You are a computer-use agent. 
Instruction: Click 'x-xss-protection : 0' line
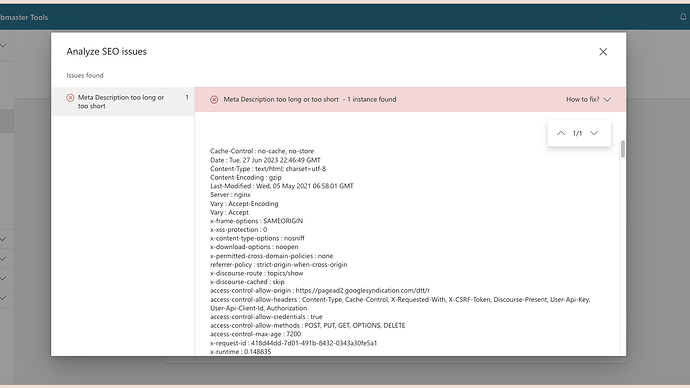[239, 229]
